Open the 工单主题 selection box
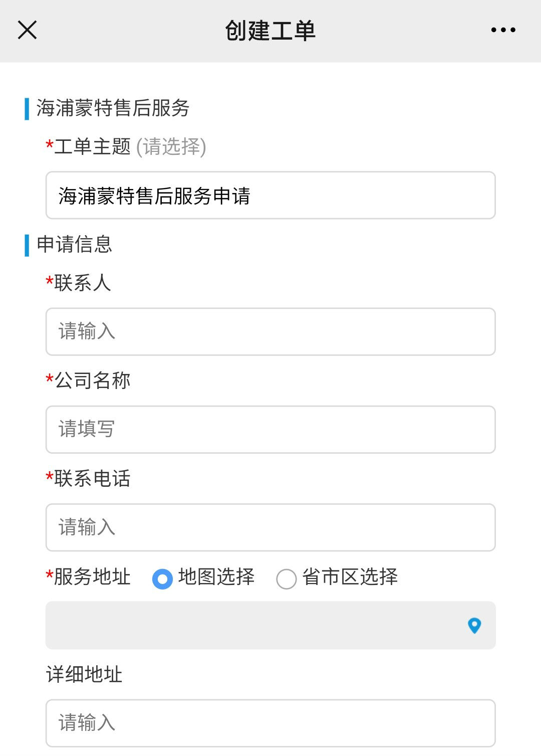The width and height of the screenshot is (541, 756). tap(270, 196)
